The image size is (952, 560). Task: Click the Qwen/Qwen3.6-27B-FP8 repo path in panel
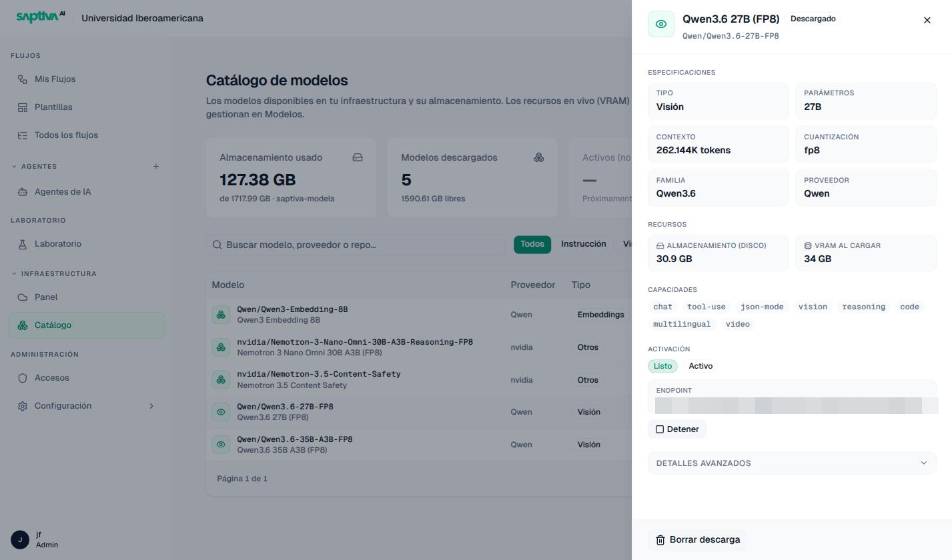731,36
